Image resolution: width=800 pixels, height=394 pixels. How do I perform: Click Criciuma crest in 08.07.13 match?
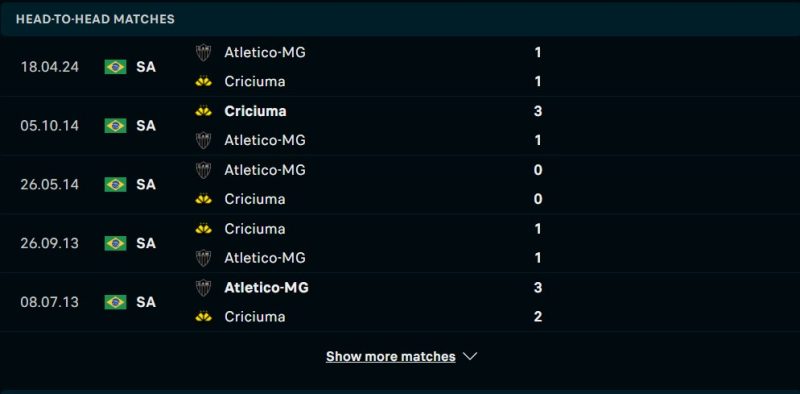(203, 317)
